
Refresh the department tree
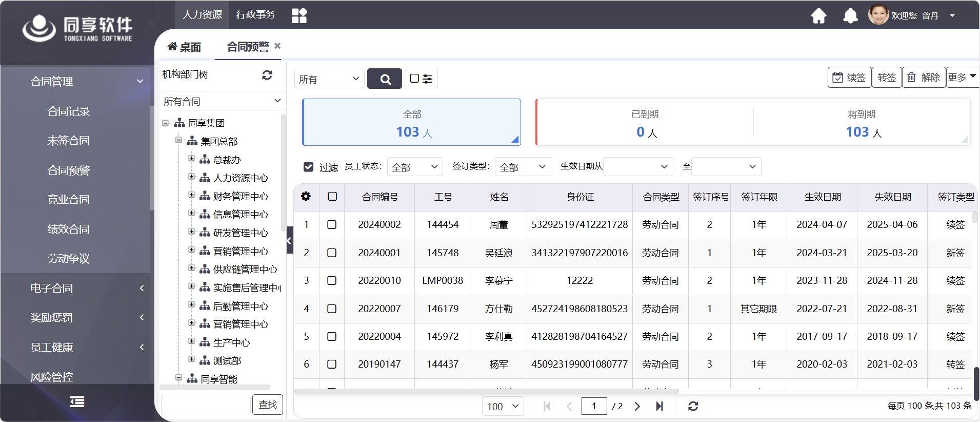267,75
